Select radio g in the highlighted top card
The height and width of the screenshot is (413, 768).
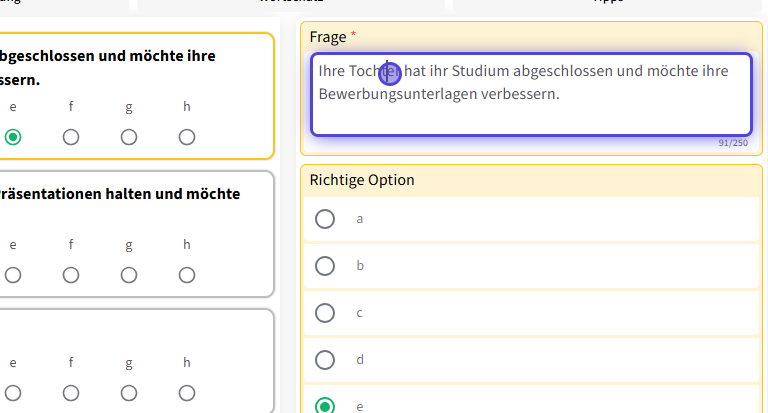[x=129, y=137]
